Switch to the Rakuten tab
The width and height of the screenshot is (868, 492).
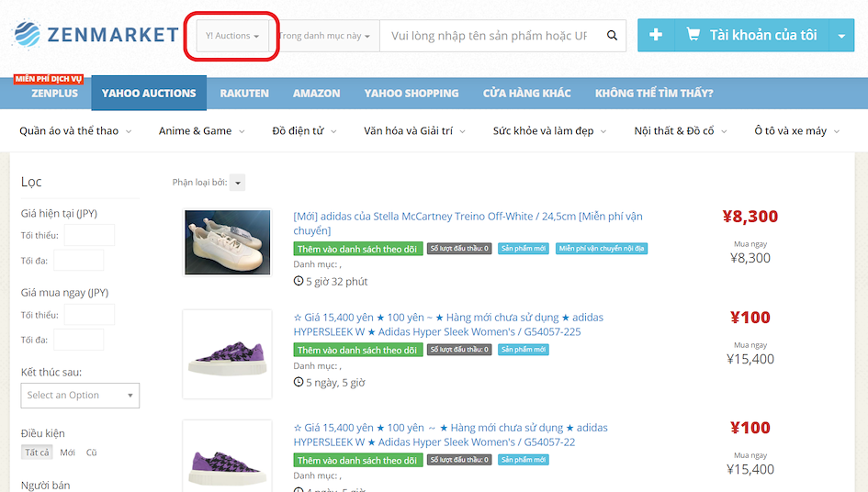pos(244,93)
